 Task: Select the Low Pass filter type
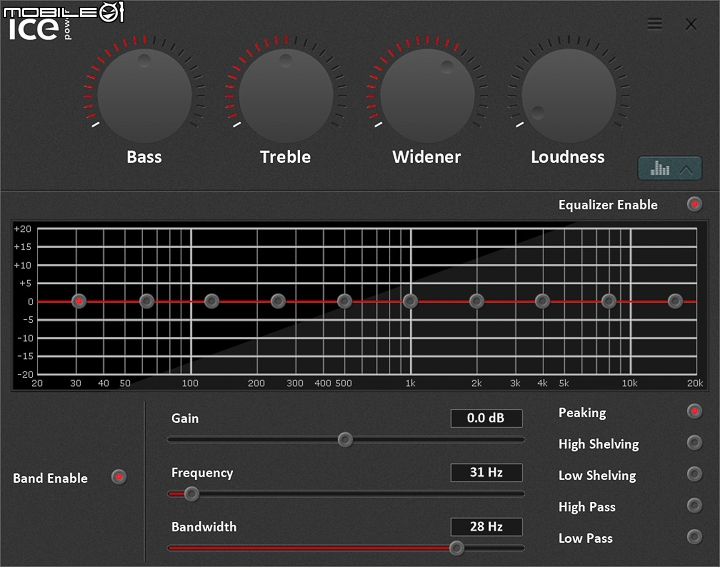[694, 537]
